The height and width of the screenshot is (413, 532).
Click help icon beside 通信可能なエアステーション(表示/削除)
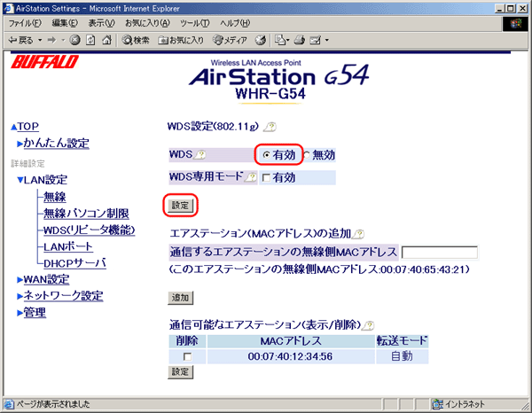click(x=368, y=325)
